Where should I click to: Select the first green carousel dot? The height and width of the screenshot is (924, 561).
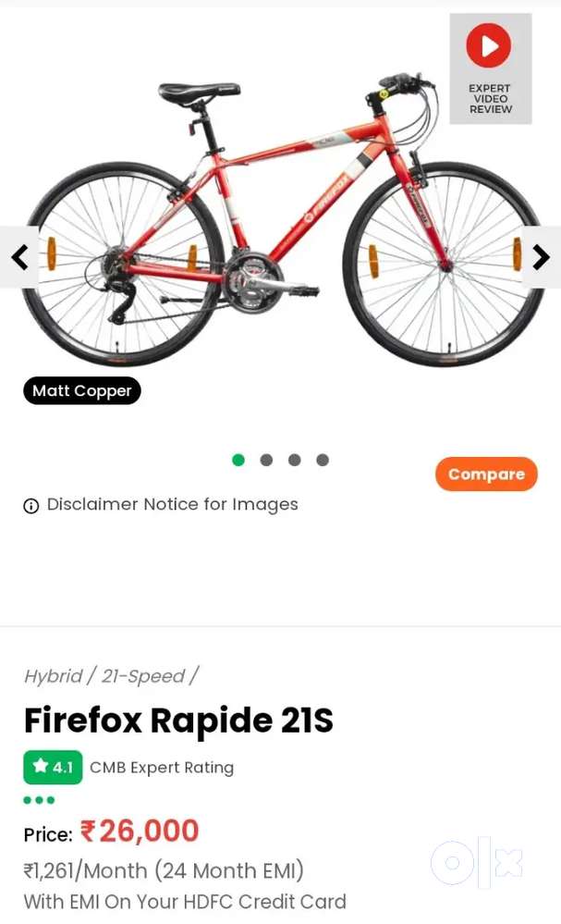[x=238, y=460]
